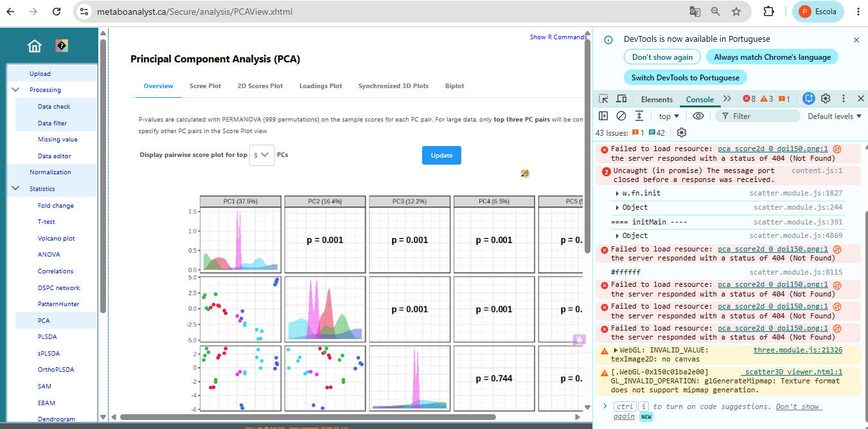Expand the w.fn.init console entry

617,193
